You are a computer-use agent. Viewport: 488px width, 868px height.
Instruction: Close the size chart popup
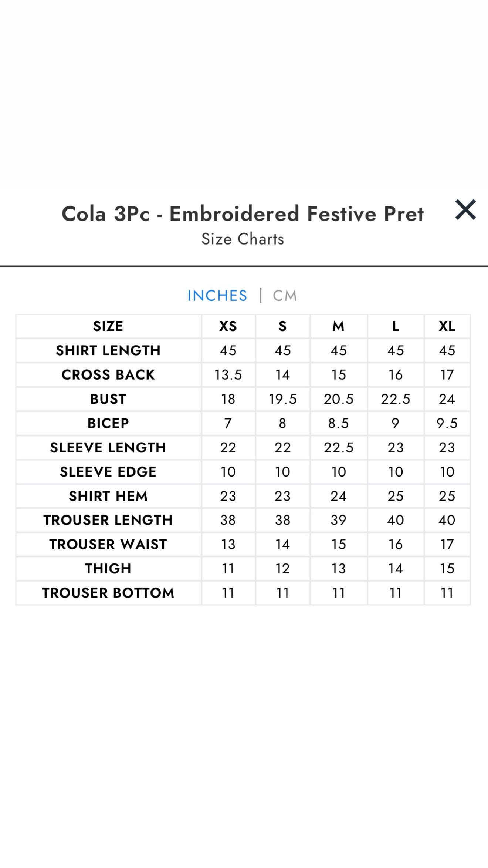pyautogui.click(x=465, y=210)
